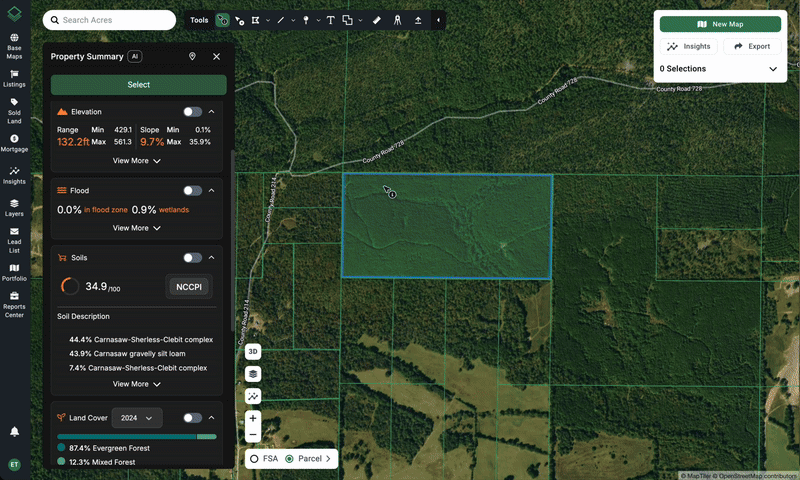Open the Land Cover year dropdown
The height and width of the screenshot is (480, 800).
[x=137, y=418]
